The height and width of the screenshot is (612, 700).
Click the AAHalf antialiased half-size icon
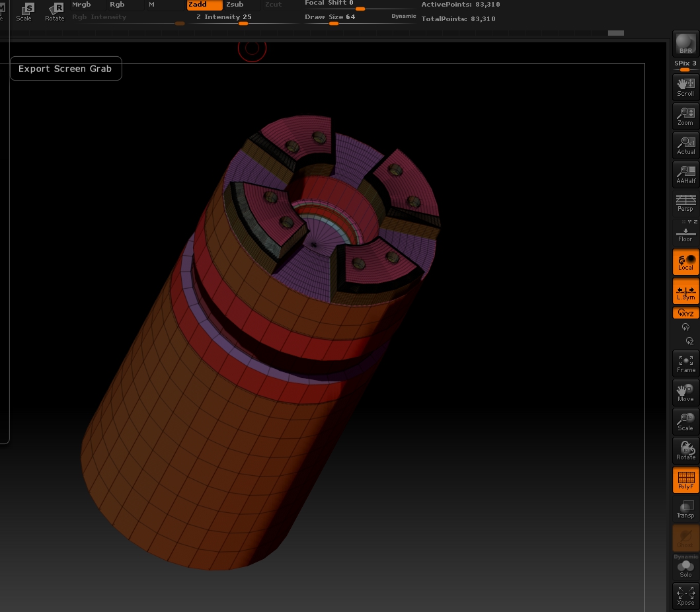pos(685,174)
